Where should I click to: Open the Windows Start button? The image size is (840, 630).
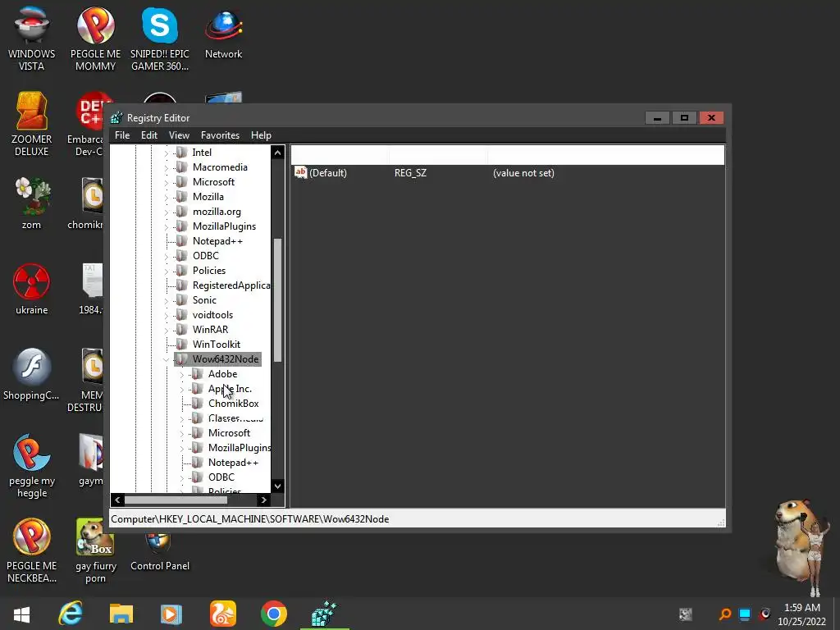21,614
